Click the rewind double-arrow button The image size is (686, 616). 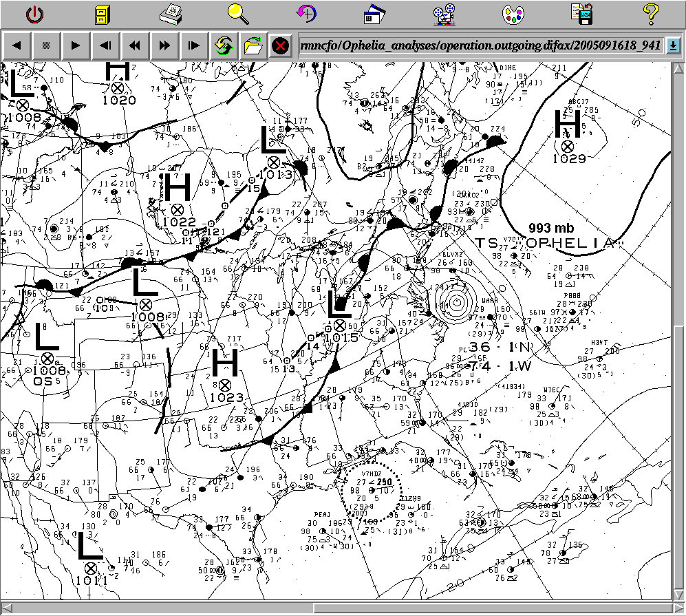135,46
